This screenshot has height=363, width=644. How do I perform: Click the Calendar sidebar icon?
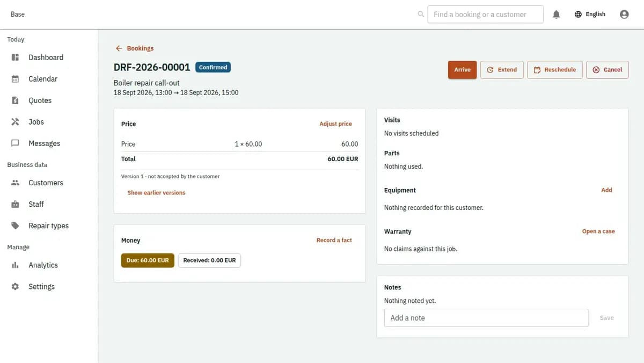tap(16, 79)
